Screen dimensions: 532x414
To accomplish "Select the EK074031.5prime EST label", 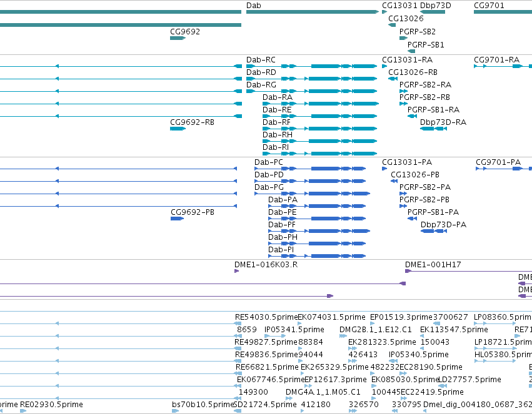I will [x=331, y=317].
